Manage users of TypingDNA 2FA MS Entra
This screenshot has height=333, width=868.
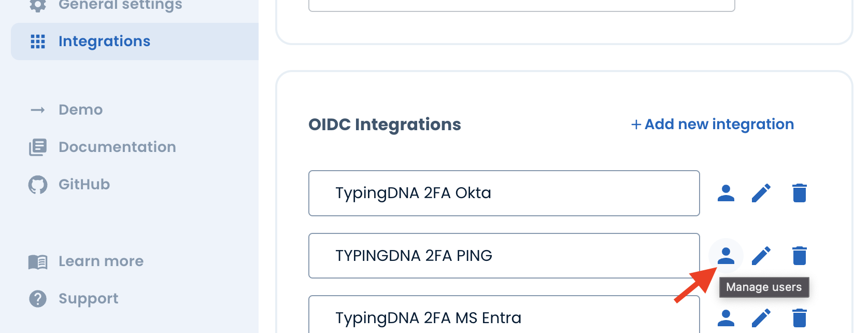coord(725,318)
